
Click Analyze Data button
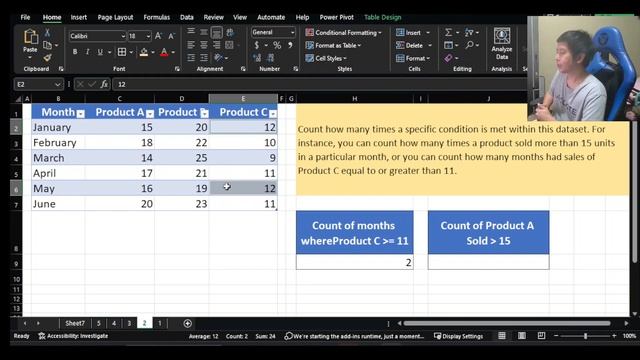502,44
